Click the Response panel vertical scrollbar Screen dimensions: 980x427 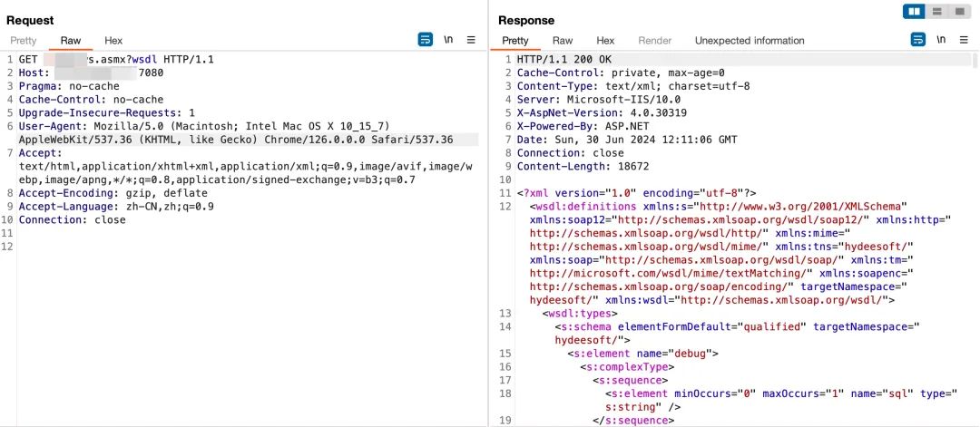974,60
